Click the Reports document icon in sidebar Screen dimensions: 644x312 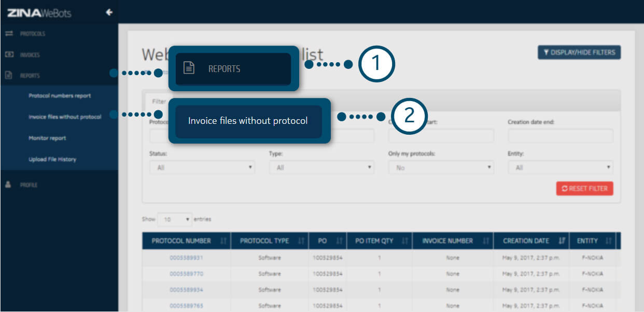coord(8,75)
